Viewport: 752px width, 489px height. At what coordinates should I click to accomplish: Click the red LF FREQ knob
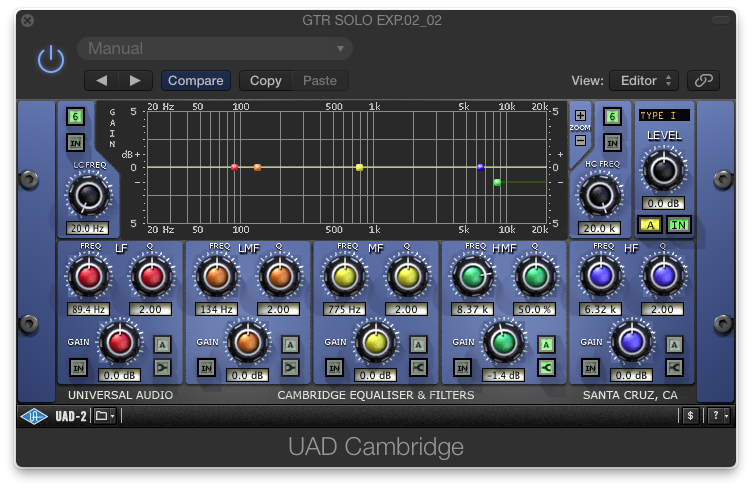(89, 277)
